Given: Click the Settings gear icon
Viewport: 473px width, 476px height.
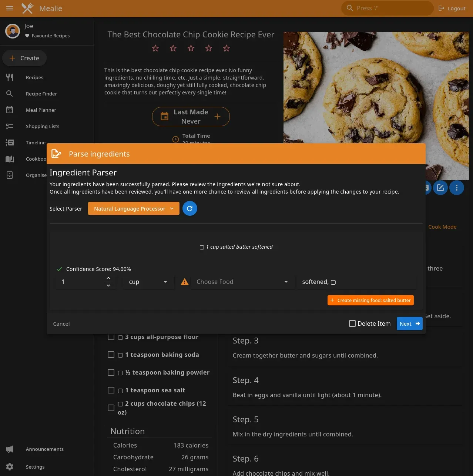Looking at the screenshot, I should (x=10, y=467).
